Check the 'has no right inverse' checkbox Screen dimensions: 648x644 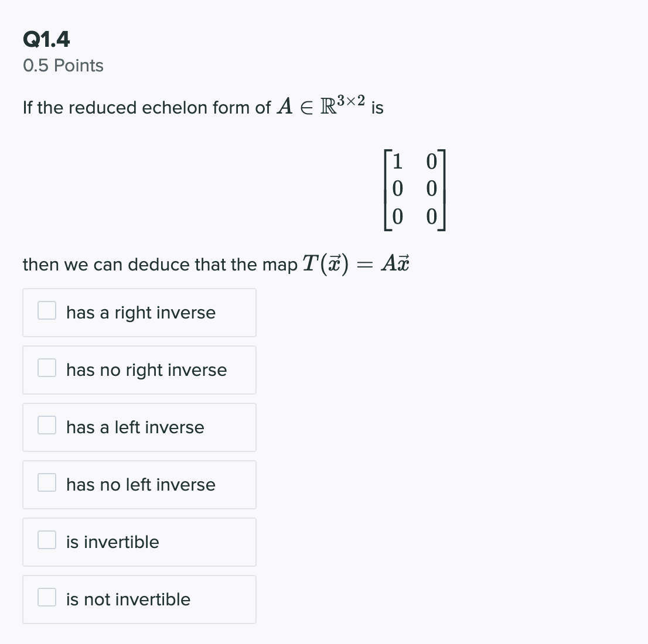tap(46, 368)
